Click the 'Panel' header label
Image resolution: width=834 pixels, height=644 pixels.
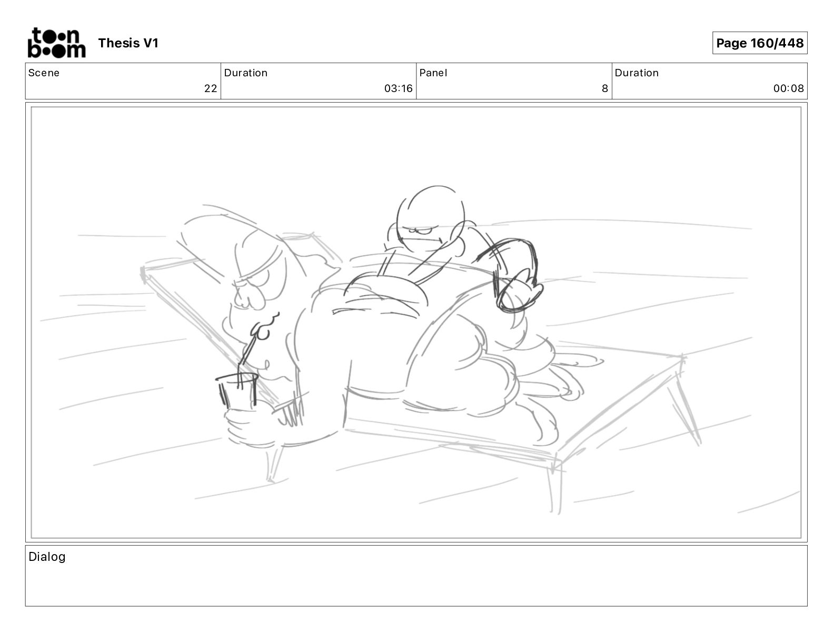coord(433,73)
